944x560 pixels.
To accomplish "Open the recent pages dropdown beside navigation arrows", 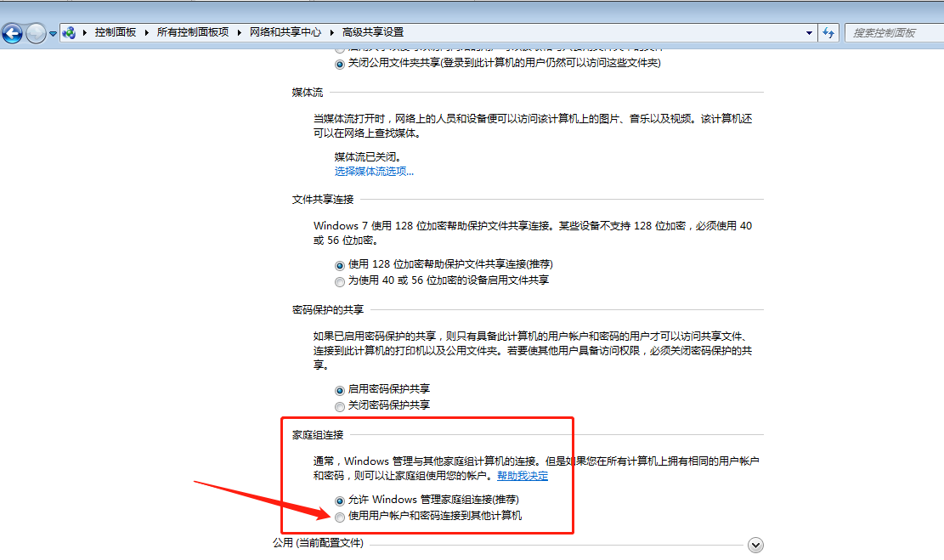I will point(53,32).
